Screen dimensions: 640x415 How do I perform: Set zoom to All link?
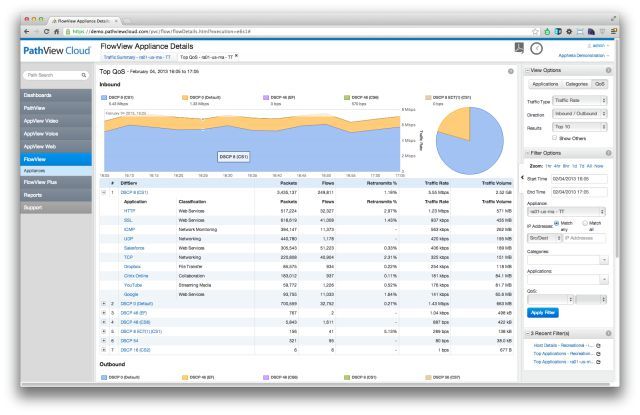pos(589,166)
